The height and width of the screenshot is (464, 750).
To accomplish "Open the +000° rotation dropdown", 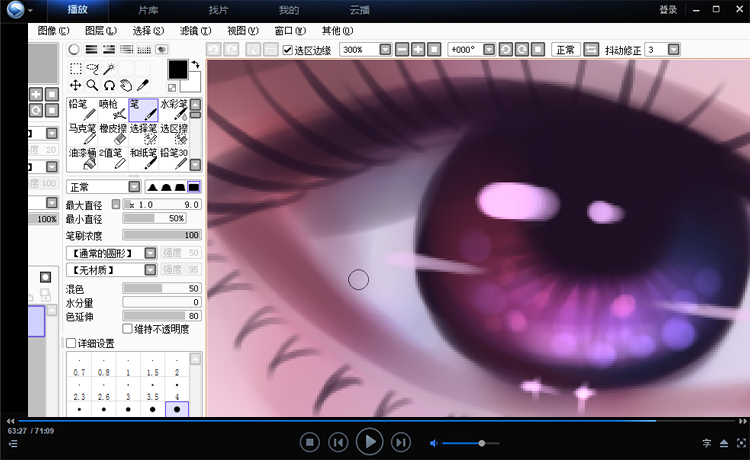I will (x=489, y=50).
